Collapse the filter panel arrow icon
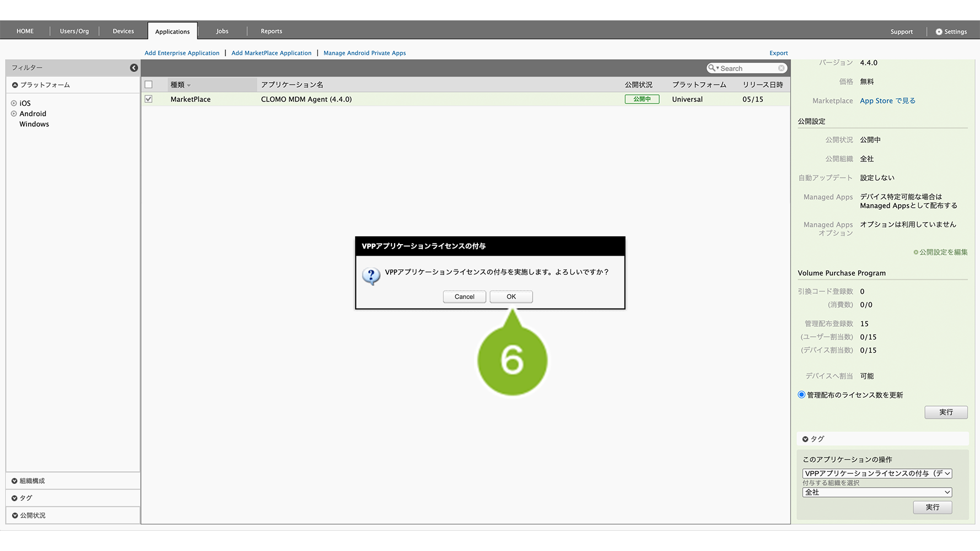980x551 pixels. click(134, 68)
